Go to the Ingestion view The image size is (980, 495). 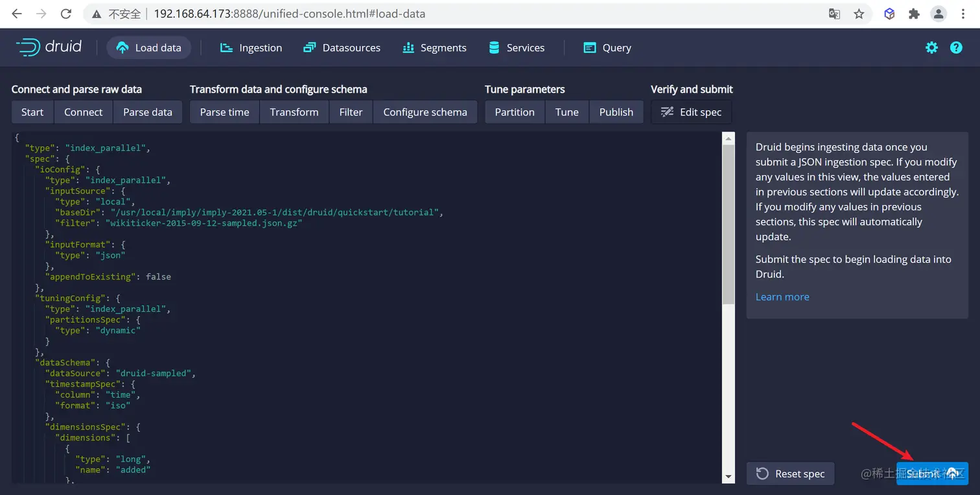[x=251, y=48]
